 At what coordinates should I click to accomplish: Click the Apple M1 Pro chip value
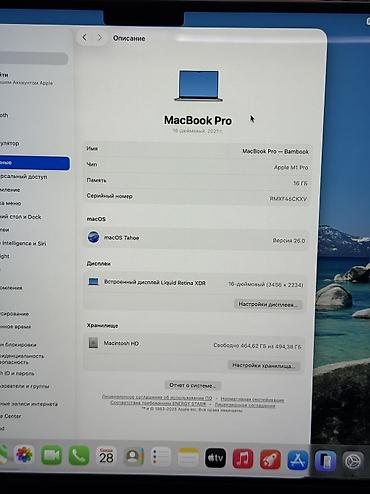point(291,167)
